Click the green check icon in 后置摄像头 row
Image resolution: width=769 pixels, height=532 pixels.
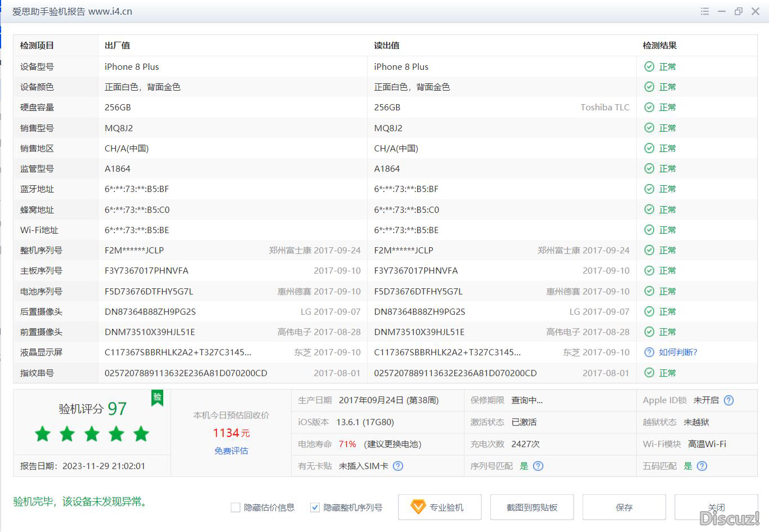point(649,311)
